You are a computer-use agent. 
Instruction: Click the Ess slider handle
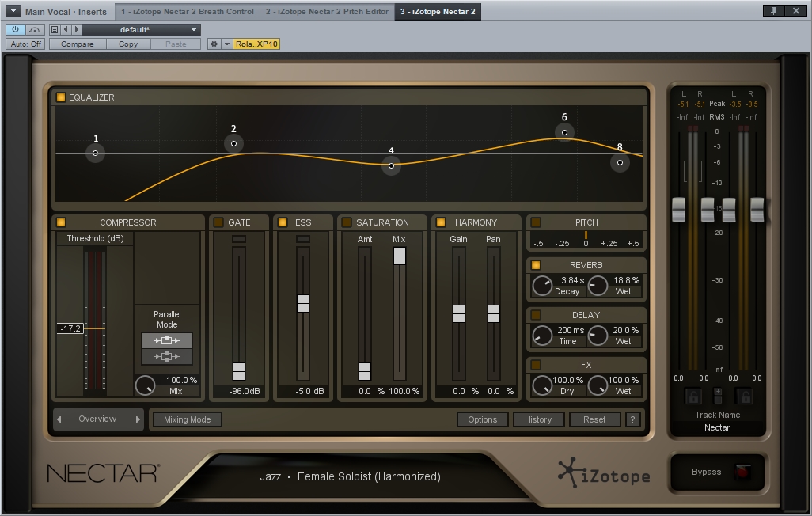point(302,303)
